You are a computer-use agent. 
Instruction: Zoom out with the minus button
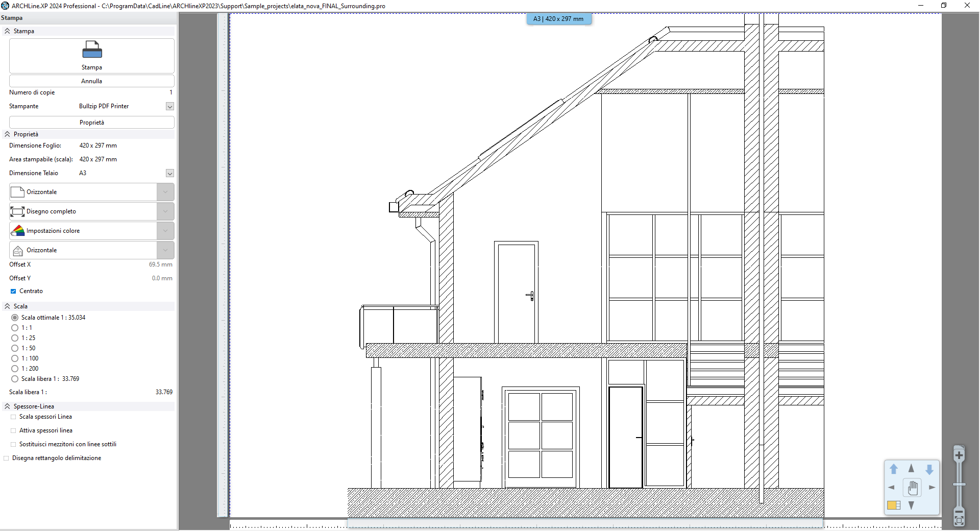pyautogui.click(x=959, y=512)
